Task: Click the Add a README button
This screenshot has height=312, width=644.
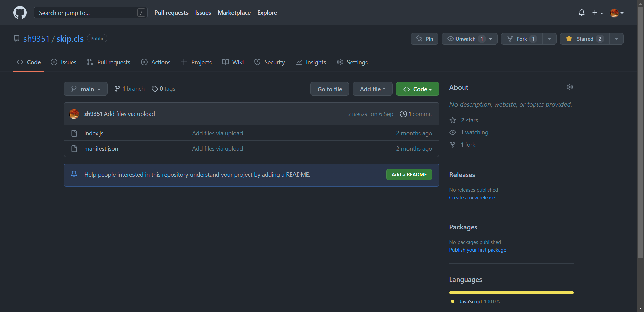Action: point(409,175)
